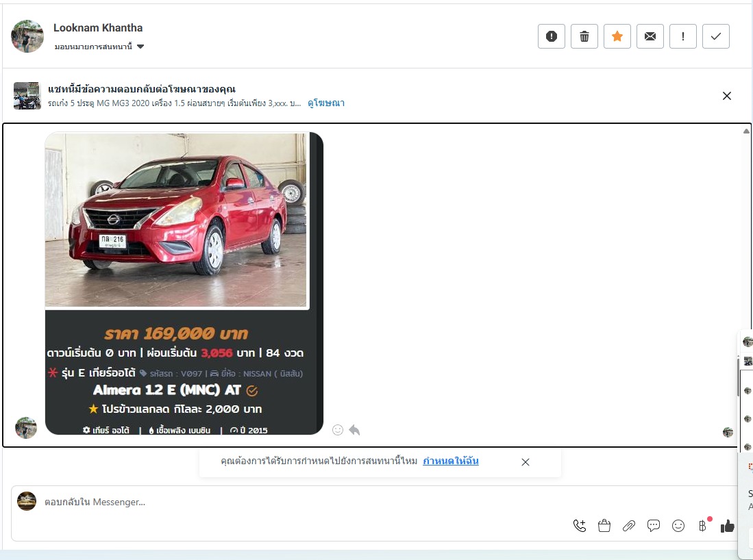Open the MG3 ad thumbnail image

tap(27, 95)
